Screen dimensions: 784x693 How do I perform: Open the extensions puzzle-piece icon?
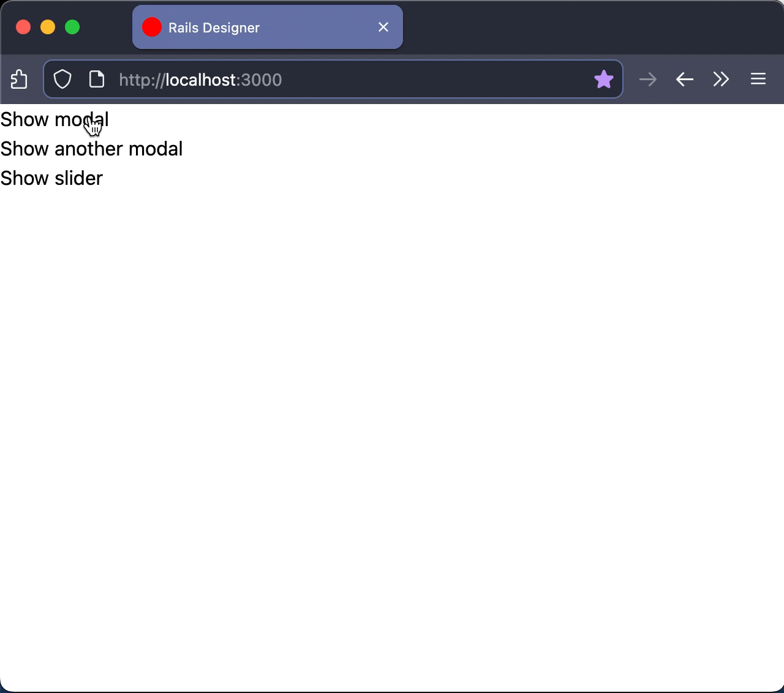coord(19,80)
